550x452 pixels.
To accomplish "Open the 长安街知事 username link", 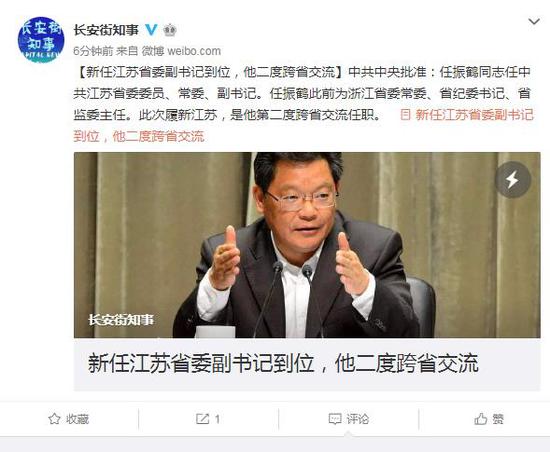I will (106, 30).
